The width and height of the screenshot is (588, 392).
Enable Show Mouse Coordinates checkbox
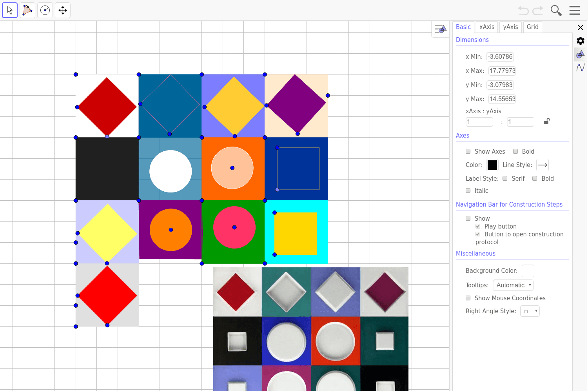(468, 298)
